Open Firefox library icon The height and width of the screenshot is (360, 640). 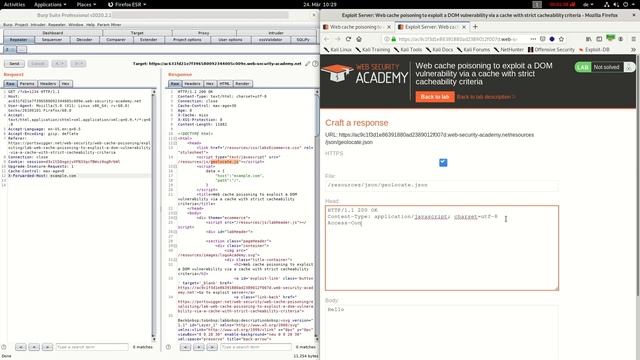(588, 39)
